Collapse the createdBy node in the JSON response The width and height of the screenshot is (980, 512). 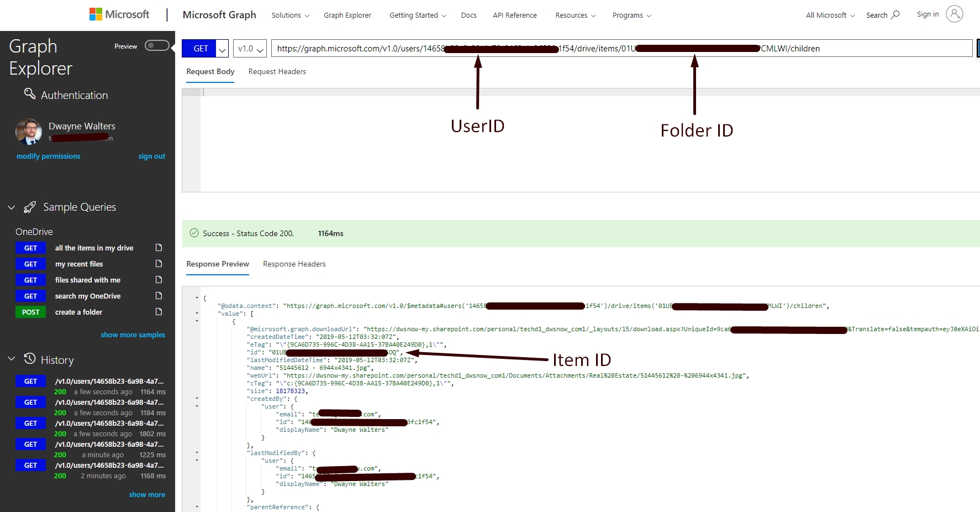tap(197, 399)
